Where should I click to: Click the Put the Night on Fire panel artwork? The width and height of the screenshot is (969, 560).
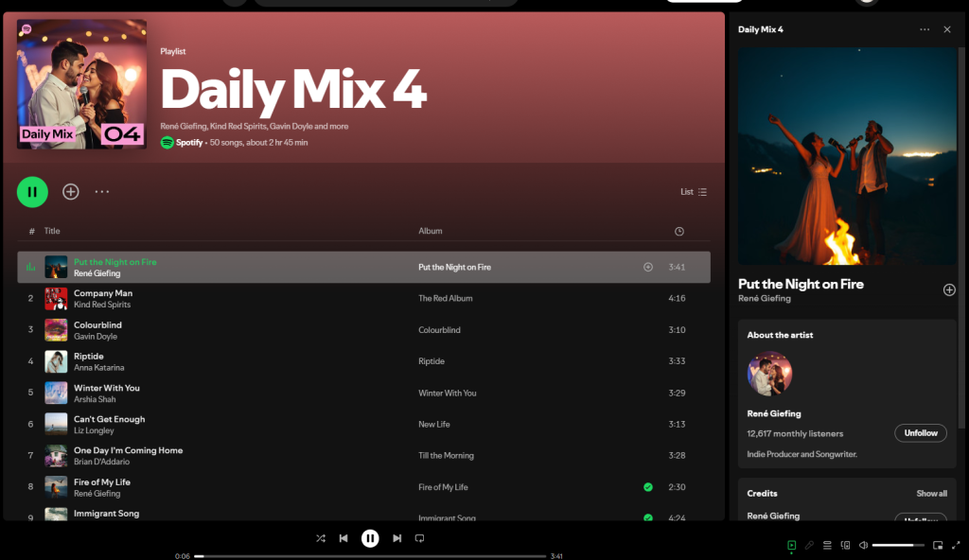click(x=847, y=156)
